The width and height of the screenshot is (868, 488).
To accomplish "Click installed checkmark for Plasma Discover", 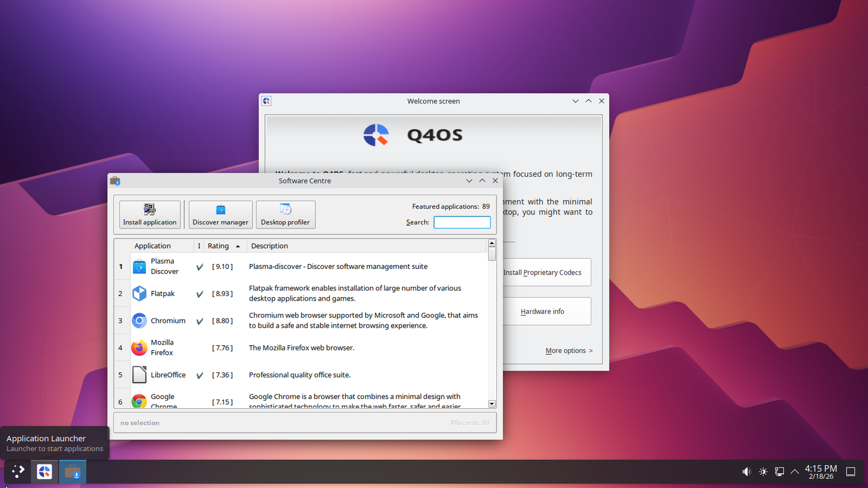I will [200, 267].
